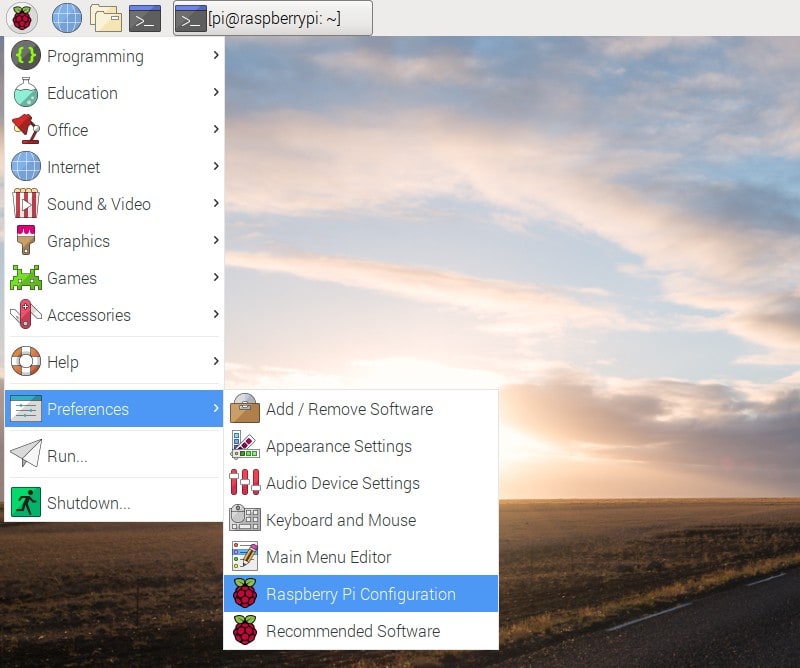
Task: Click the Education flask icon
Action: pyautogui.click(x=26, y=92)
